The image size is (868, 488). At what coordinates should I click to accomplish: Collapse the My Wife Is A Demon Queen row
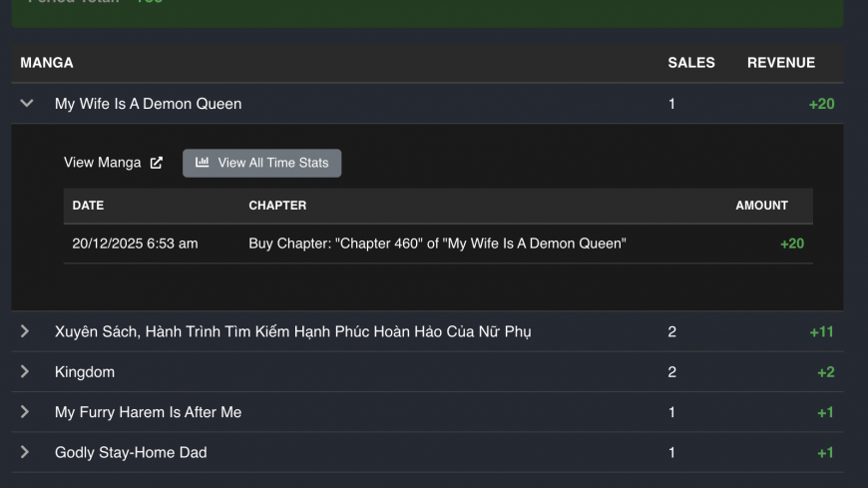click(x=27, y=103)
